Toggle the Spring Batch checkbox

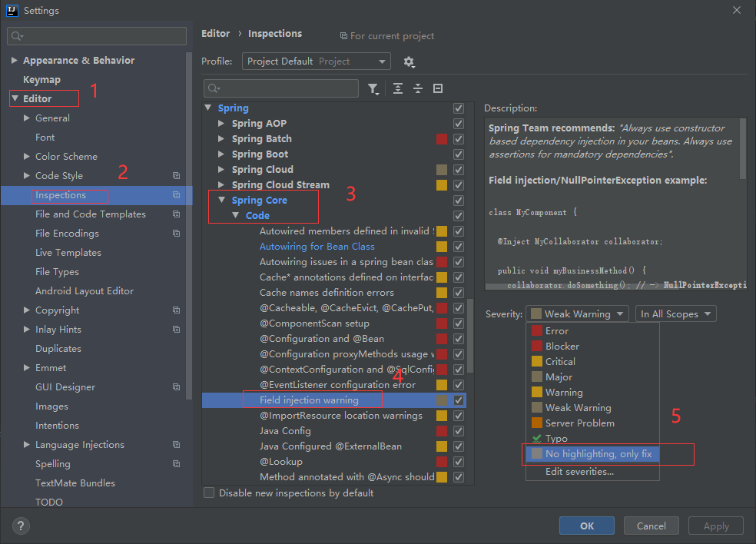459,139
